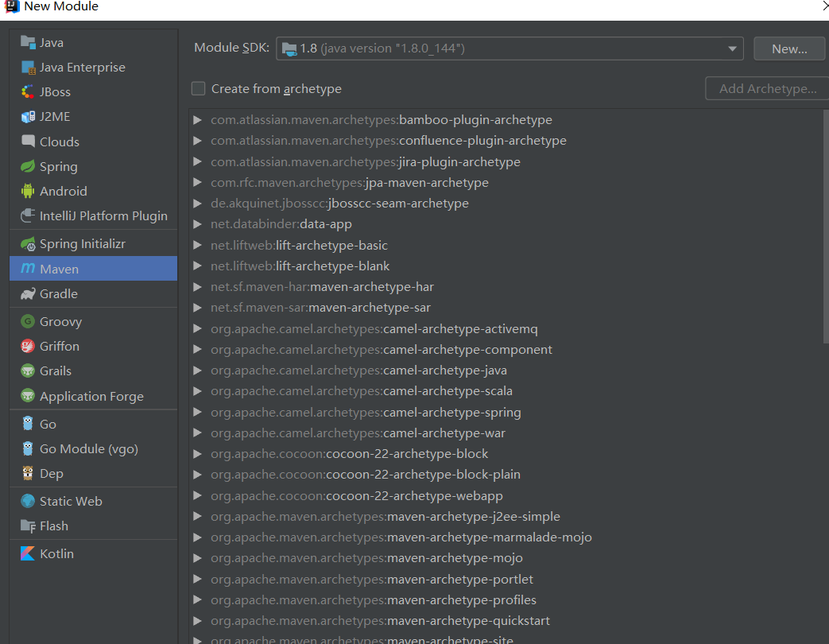The width and height of the screenshot is (829, 644).
Task: Select the Static Web globe icon
Action: coord(28,501)
